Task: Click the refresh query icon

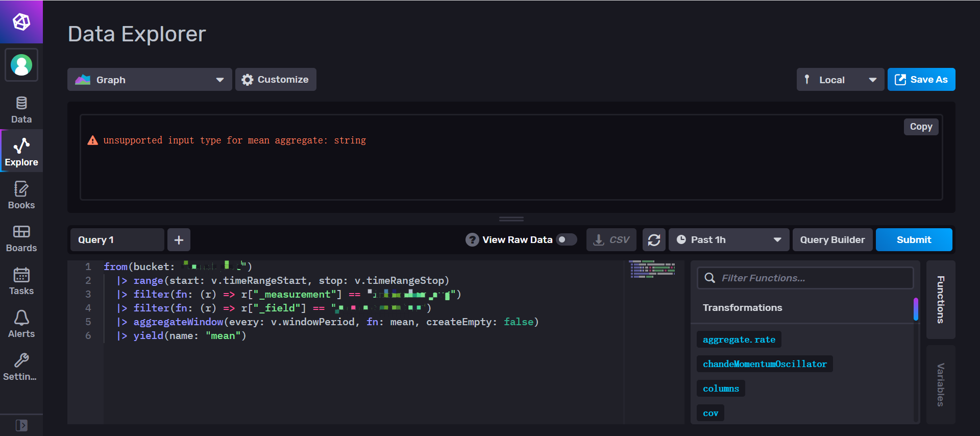Action: [x=654, y=240]
